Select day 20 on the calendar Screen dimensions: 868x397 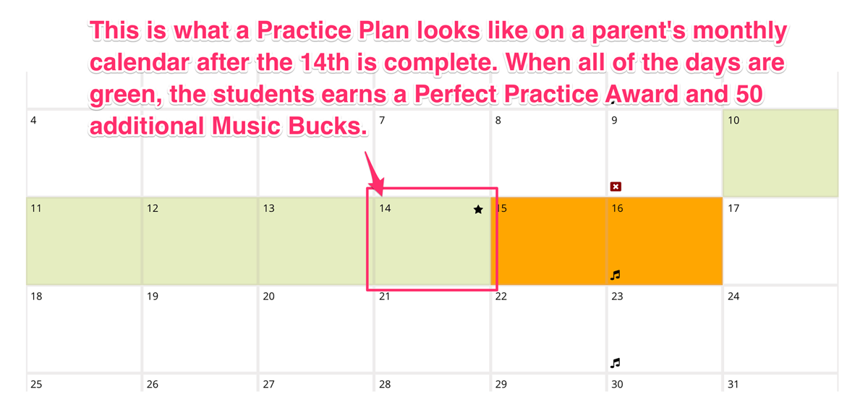(316, 329)
